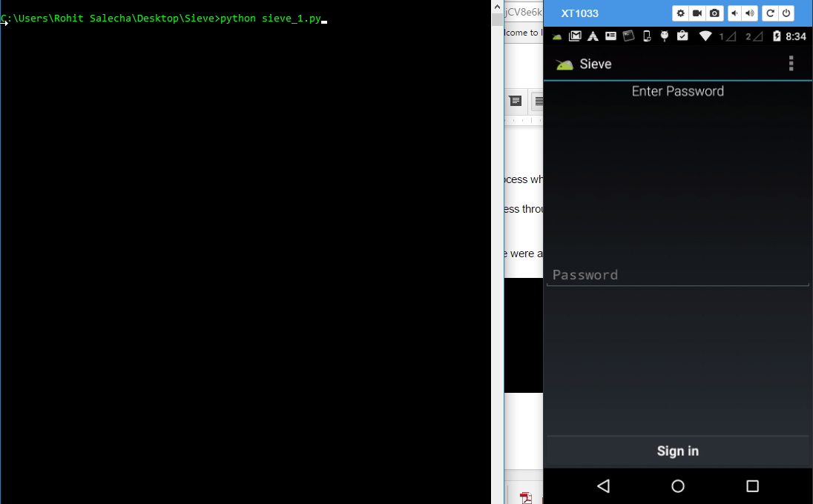
Task: Take a screenshot with the camera icon
Action: click(714, 13)
